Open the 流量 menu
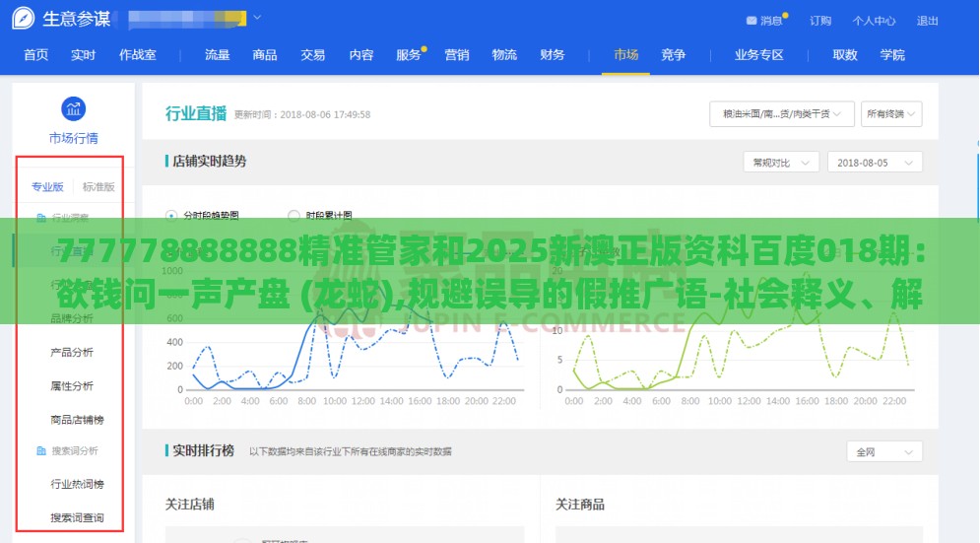Image resolution: width=980 pixels, height=543 pixels. pos(218,55)
